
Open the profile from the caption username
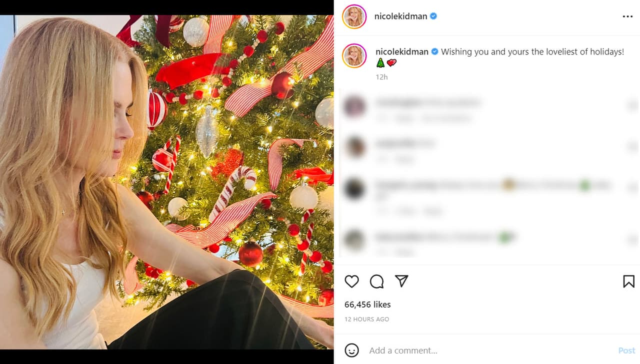pos(402,51)
